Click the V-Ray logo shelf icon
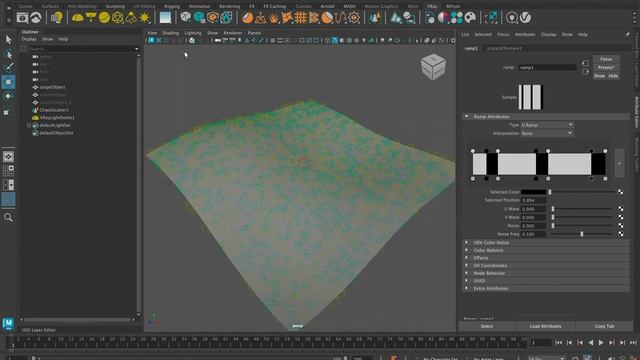640x360 pixels. click(526, 18)
